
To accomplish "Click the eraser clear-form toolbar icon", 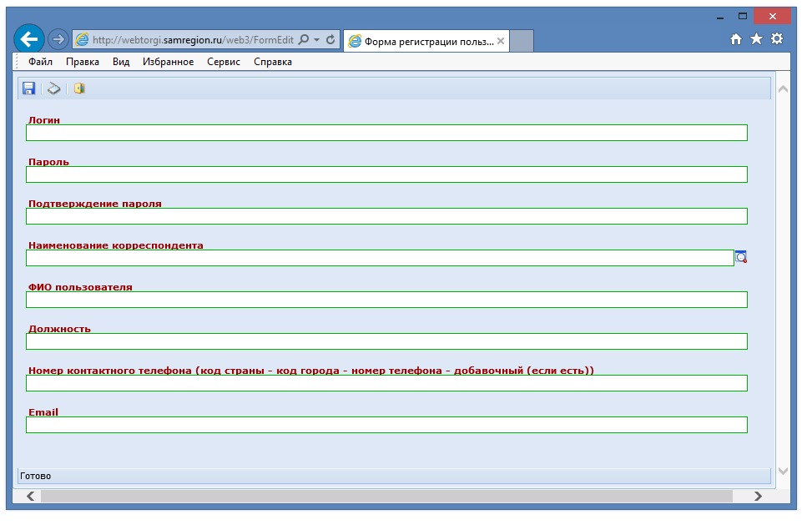I will pyautogui.click(x=54, y=88).
